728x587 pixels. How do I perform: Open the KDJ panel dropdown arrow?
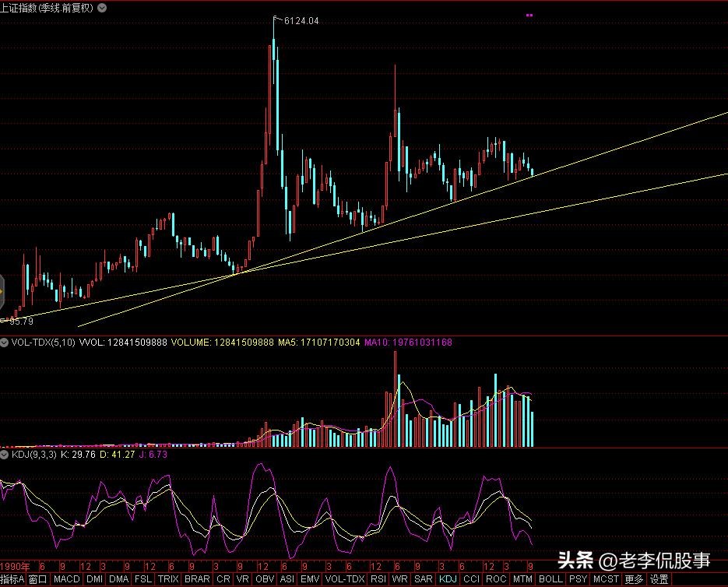(x=5, y=453)
